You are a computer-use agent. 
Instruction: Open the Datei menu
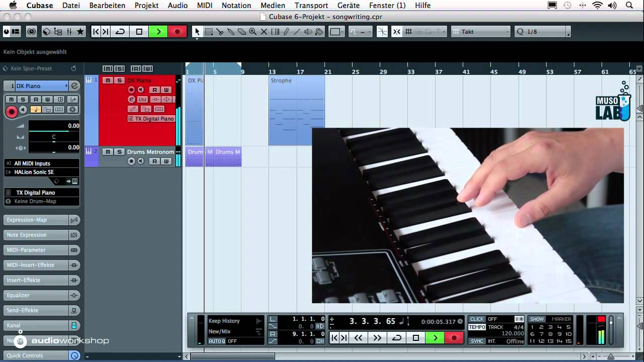point(71,6)
